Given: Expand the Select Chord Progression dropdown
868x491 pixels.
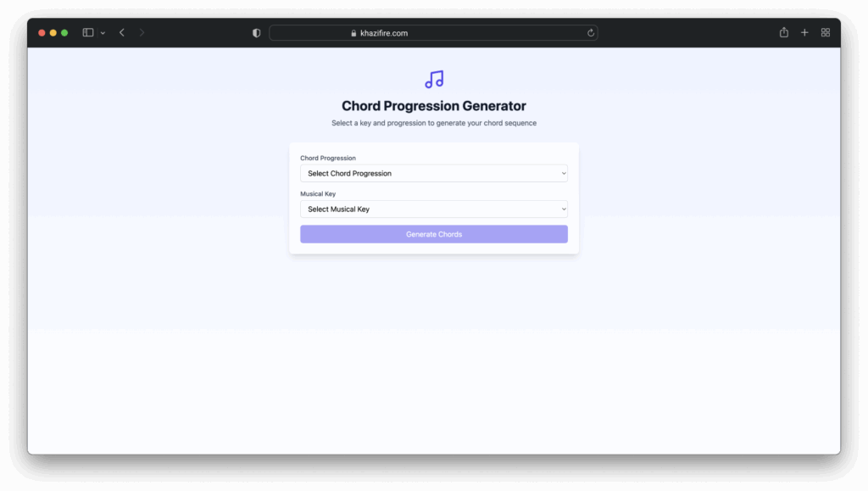Looking at the screenshot, I should point(433,174).
